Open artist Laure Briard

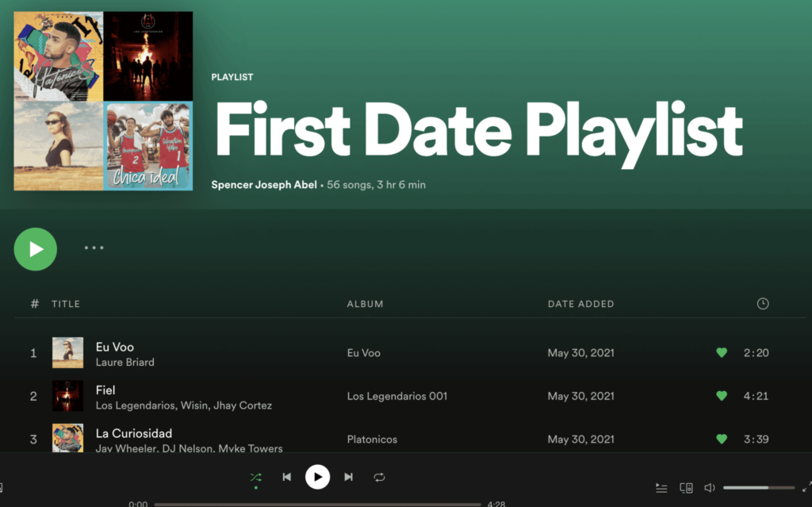pos(124,362)
